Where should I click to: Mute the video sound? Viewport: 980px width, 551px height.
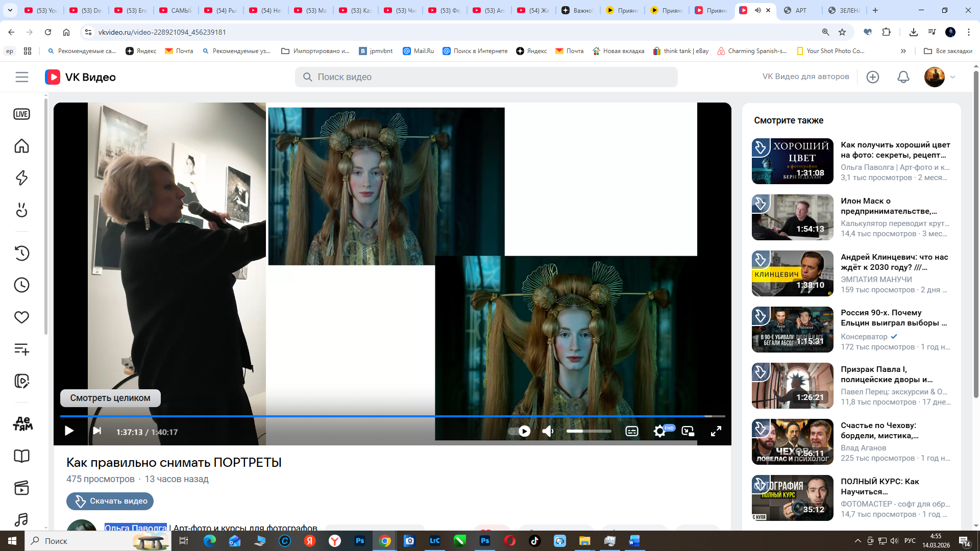pyautogui.click(x=548, y=432)
